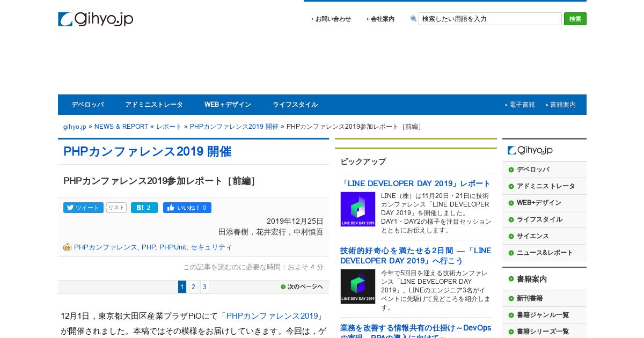644x338 pixels.
Task: Open 会社案内 company info link
Action: 383,19
